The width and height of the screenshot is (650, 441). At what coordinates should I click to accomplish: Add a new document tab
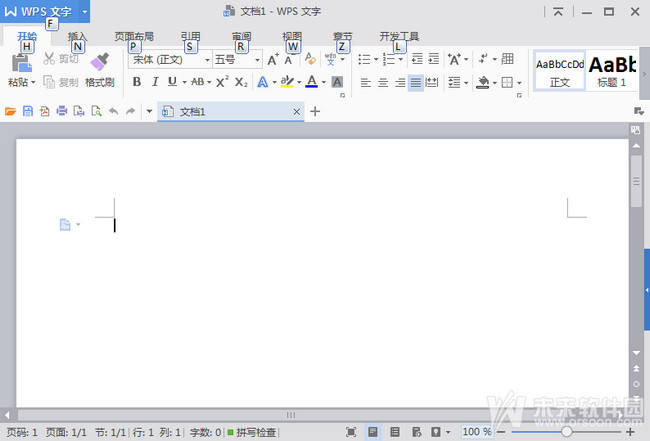pyautogui.click(x=315, y=111)
